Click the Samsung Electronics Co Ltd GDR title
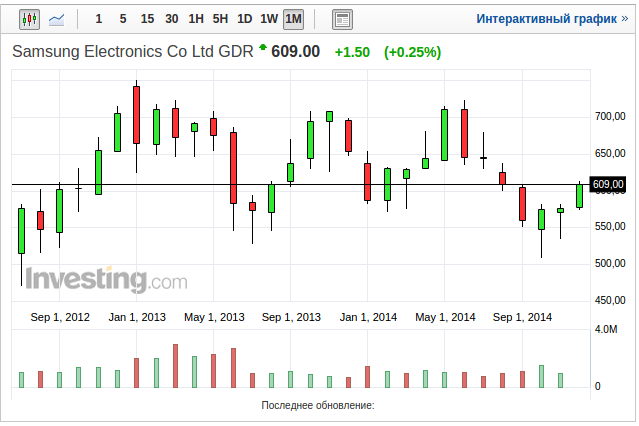 pyautogui.click(x=133, y=52)
